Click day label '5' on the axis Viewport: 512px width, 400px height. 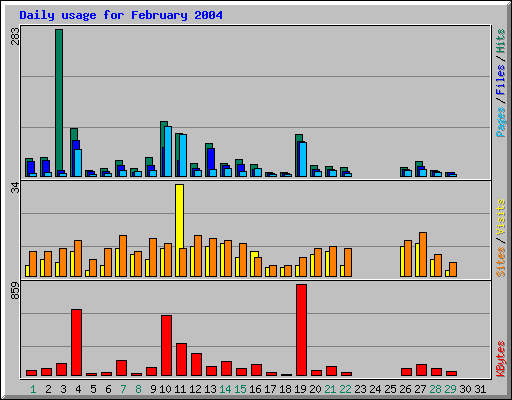pos(93,389)
